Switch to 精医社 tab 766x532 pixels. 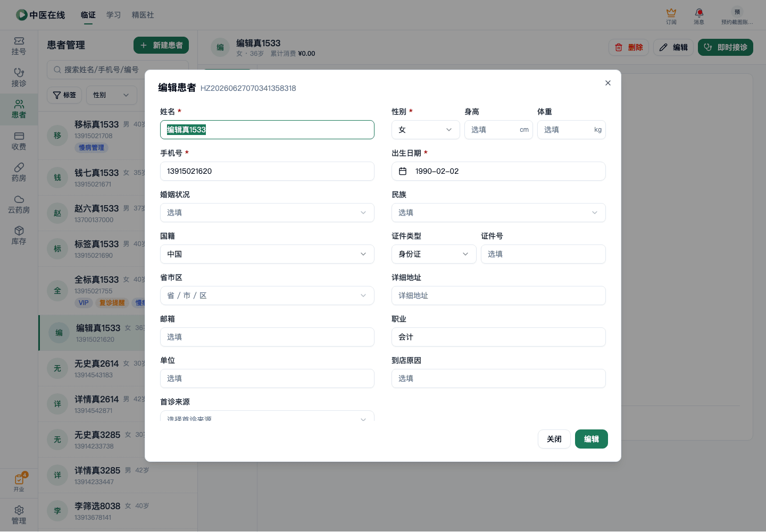143,15
